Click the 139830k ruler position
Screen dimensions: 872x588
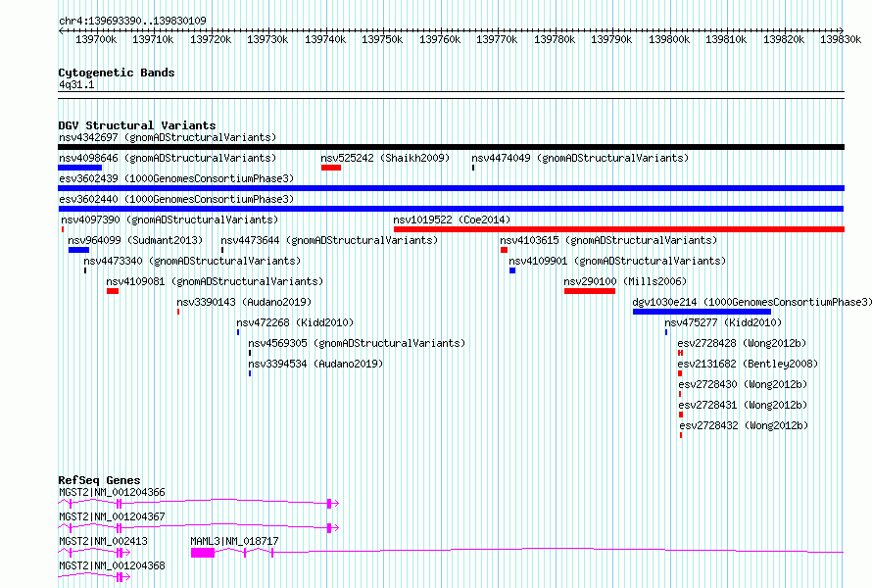(x=841, y=39)
